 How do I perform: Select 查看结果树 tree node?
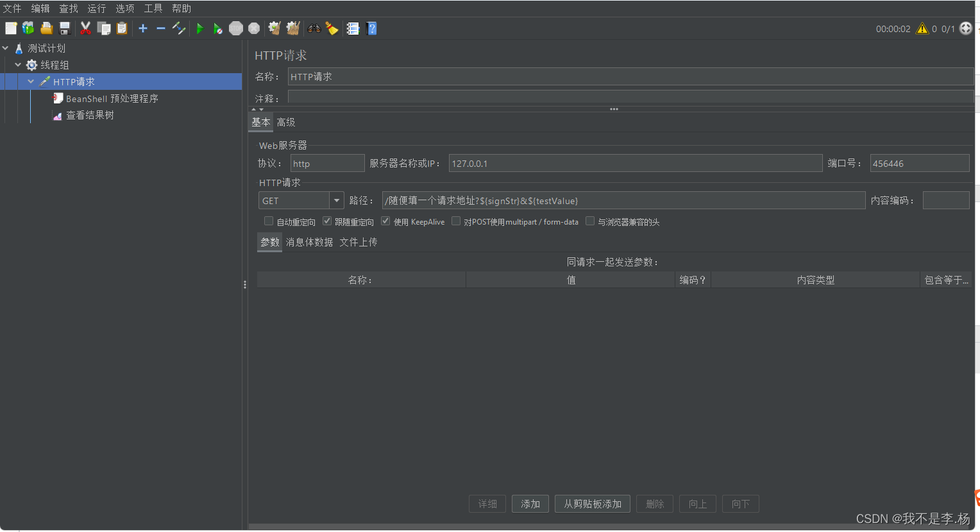coord(90,115)
